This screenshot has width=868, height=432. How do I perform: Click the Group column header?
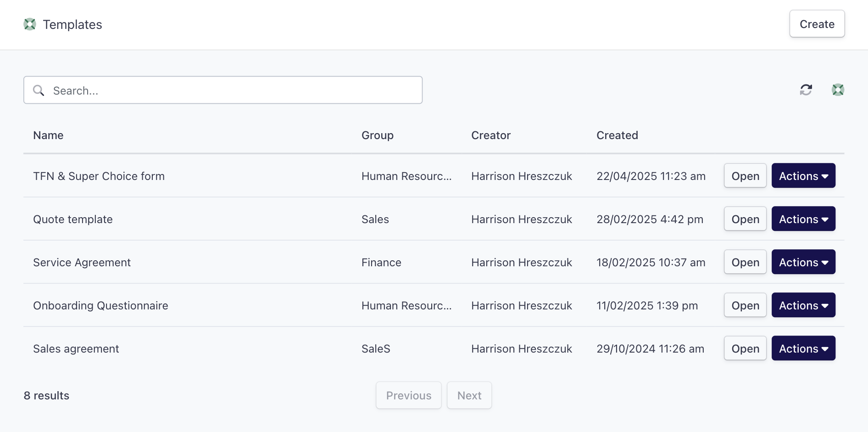pos(378,135)
